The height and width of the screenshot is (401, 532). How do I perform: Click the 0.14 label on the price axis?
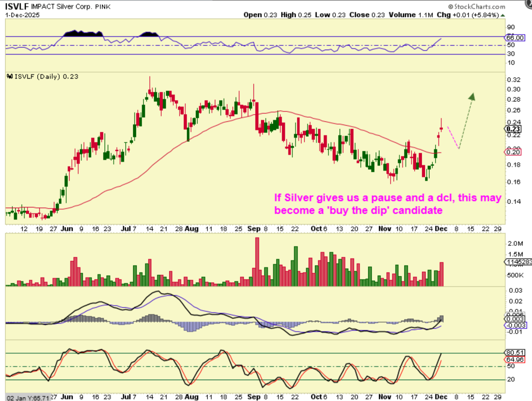pyautogui.click(x=514, y=201)
